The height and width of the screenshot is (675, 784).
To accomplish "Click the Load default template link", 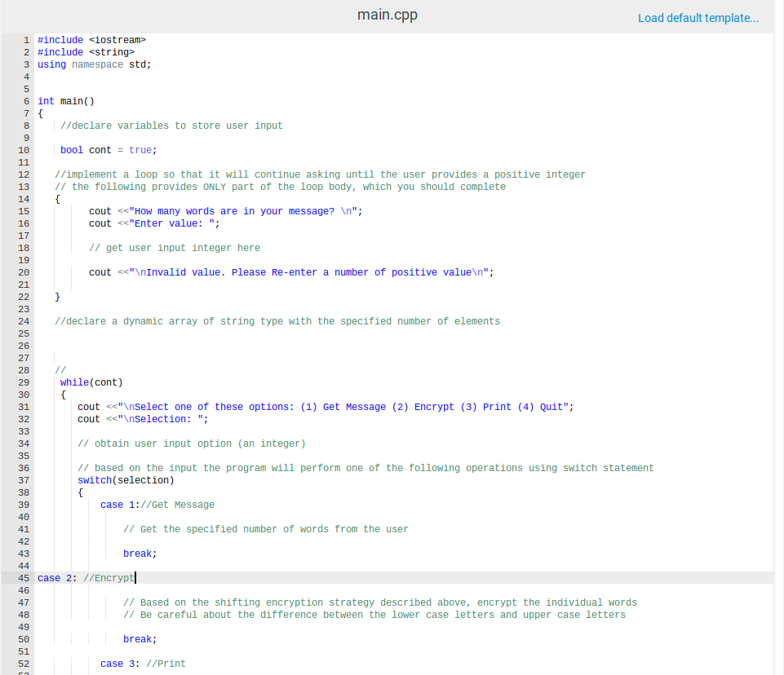I will [698, 17].
